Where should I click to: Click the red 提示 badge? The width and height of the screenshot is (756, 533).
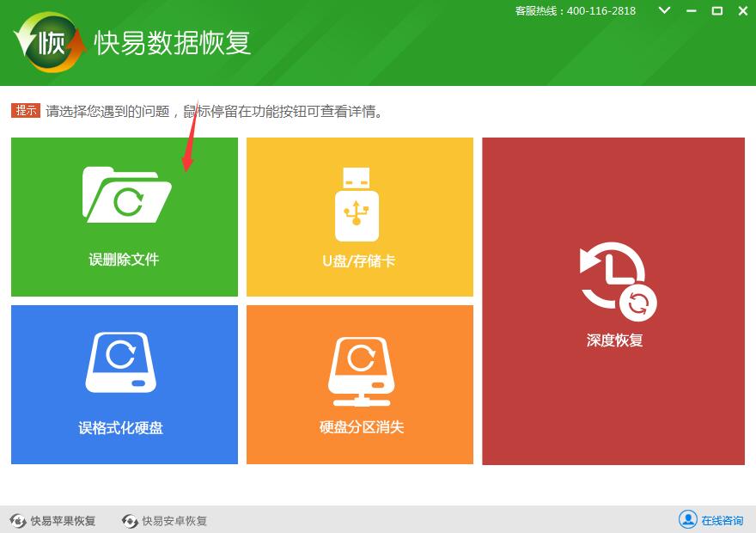tap(26, 110)
